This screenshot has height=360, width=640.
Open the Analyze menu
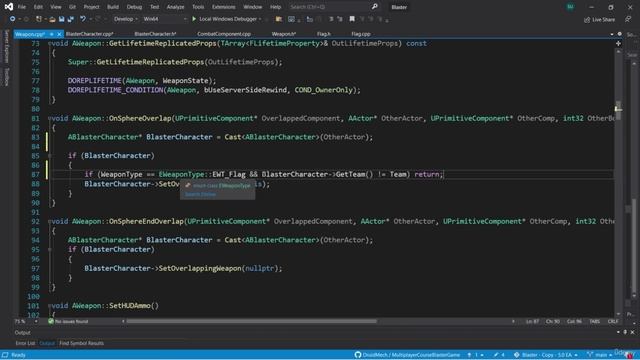click(x=175, y=7)
